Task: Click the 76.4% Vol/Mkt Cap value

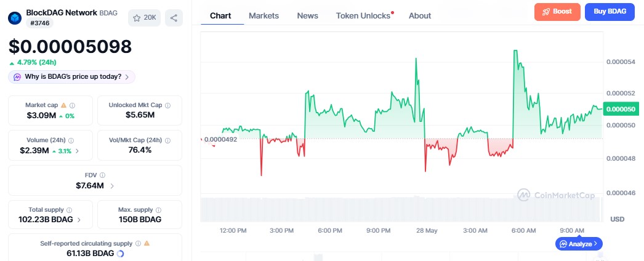Action: pos(140,150)
